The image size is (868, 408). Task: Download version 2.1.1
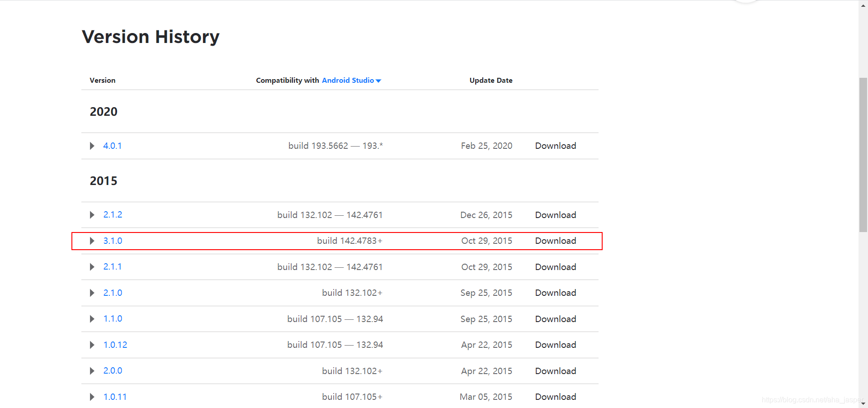556,267
